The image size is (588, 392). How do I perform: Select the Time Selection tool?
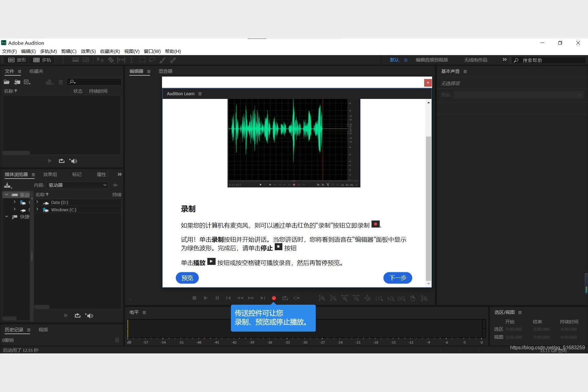pos(131,60)
